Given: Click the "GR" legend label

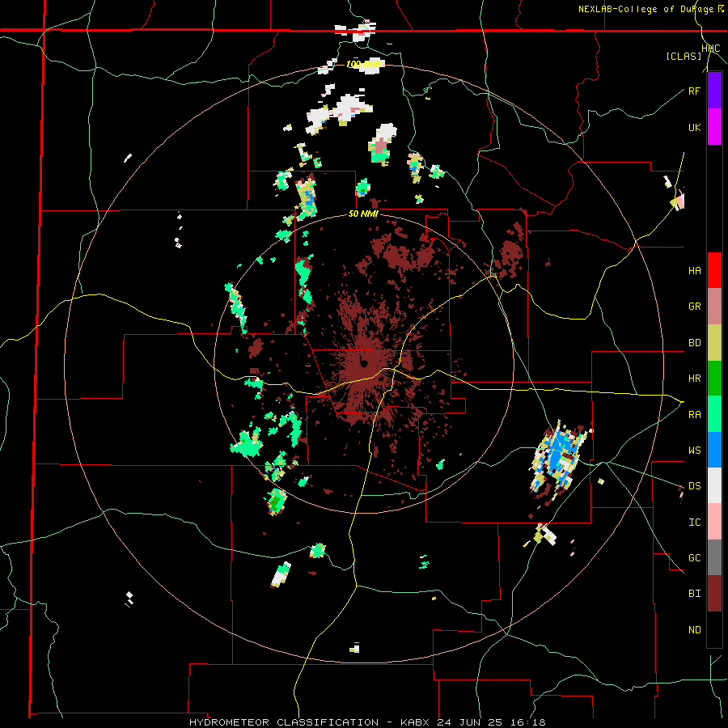Looking at the screenshot, I should tap(694, 307).
